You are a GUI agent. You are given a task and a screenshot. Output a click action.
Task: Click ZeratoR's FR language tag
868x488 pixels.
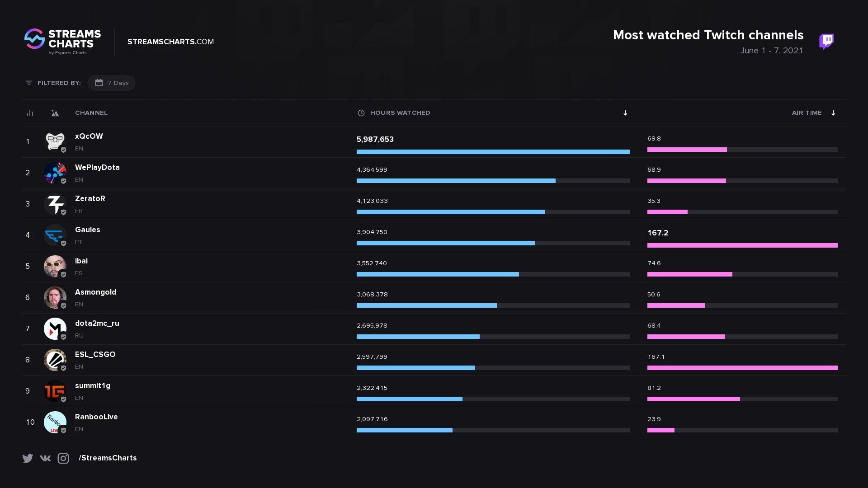(x=79, y=211)
